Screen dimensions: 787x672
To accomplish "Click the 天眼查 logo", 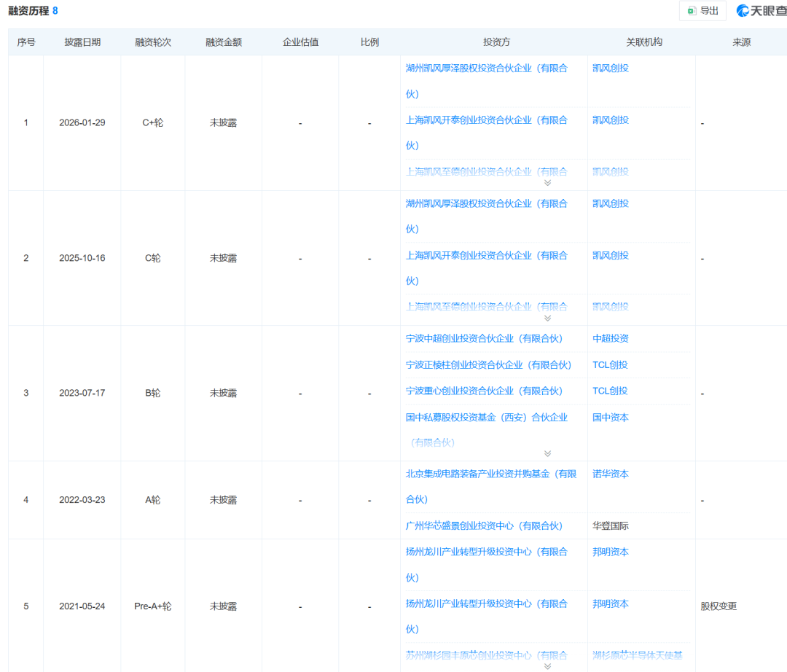I will (761, 11).
